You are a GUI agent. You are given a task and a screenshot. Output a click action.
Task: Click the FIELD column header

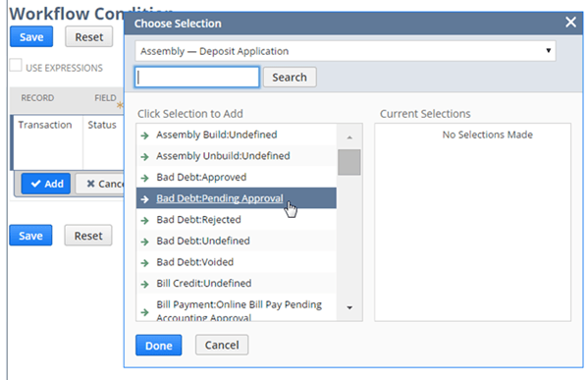(x=105, y=98)
